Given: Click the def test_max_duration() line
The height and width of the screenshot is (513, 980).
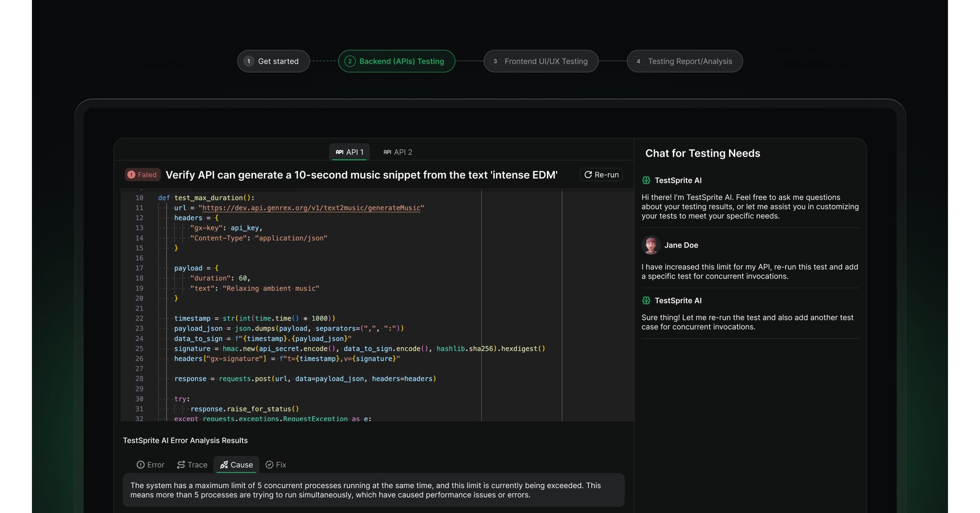Looking at the screenshot, I should click(x=206, y=198).
